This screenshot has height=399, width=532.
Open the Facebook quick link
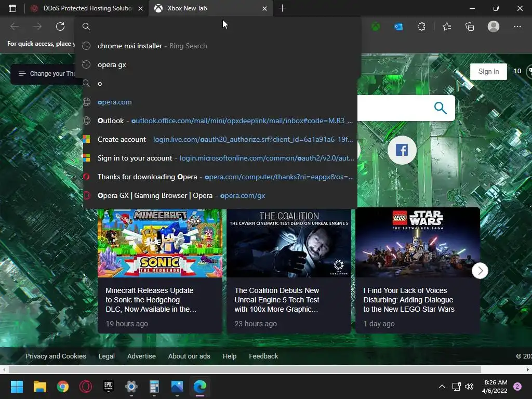coord(402,150)
